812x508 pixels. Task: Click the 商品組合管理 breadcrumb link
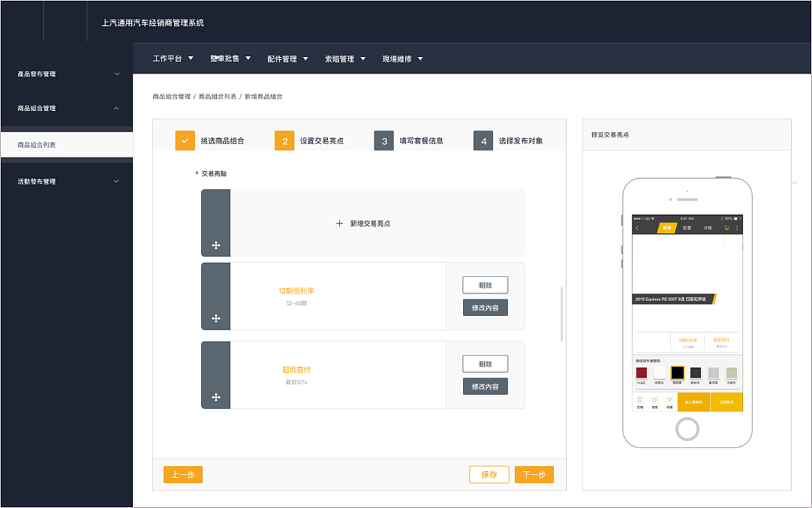[171, 96]
